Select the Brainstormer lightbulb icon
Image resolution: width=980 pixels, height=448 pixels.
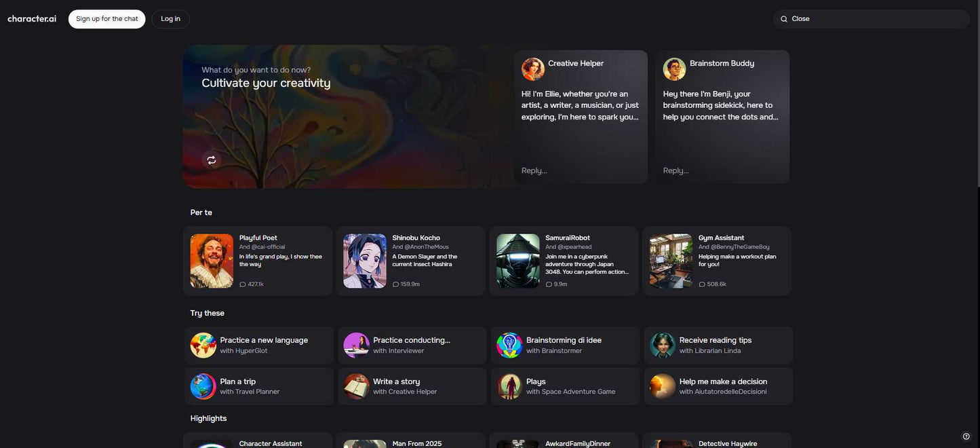click(x=509, y=346)
